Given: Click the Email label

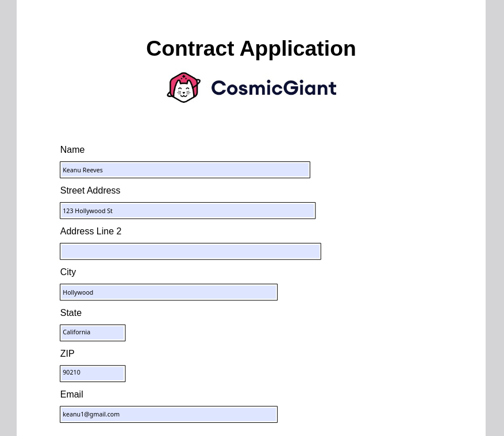Looking at the screenshot, I should pyautogui.click(x=72, y=395).
